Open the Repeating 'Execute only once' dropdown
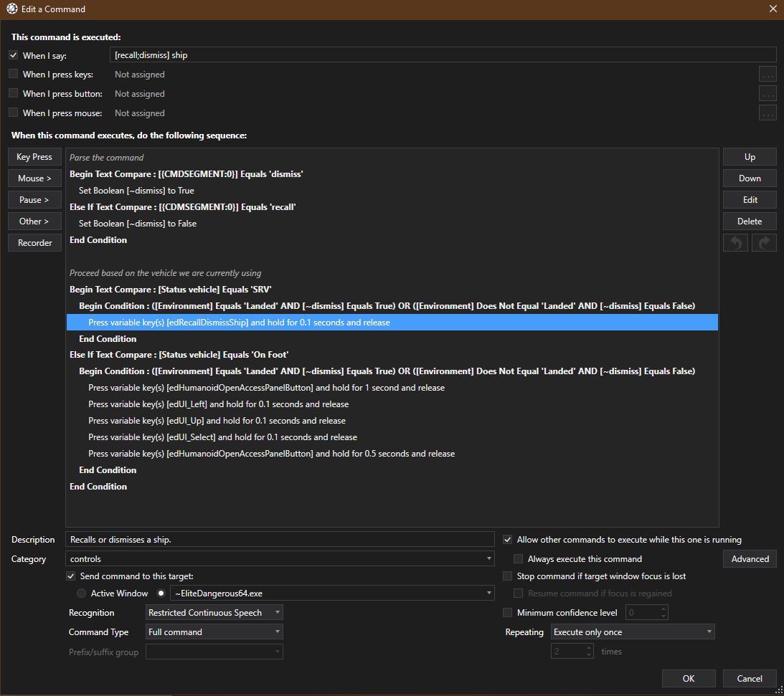784x696 pixels. [x=633, y=632]
